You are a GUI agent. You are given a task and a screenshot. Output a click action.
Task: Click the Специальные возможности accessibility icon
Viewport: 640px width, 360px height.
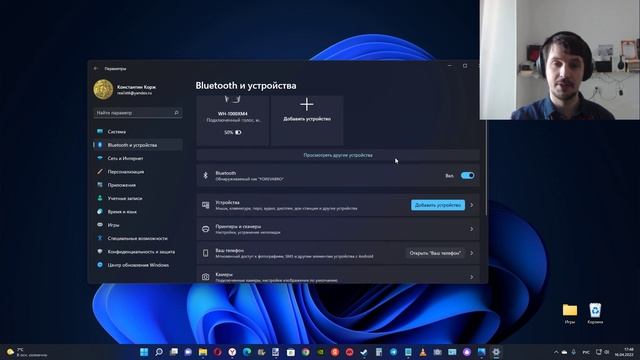tap(100, 238)
